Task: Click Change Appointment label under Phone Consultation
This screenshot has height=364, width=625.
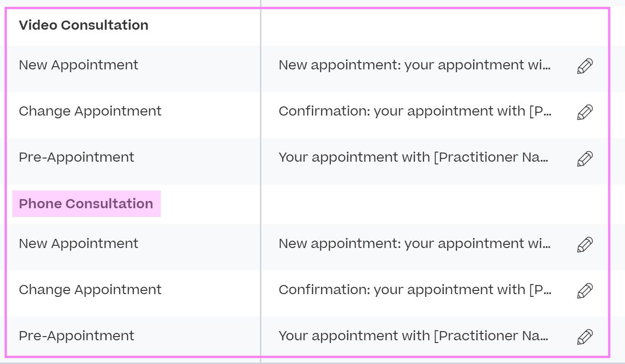Action: pyautogui.click(x=90, y=290)
